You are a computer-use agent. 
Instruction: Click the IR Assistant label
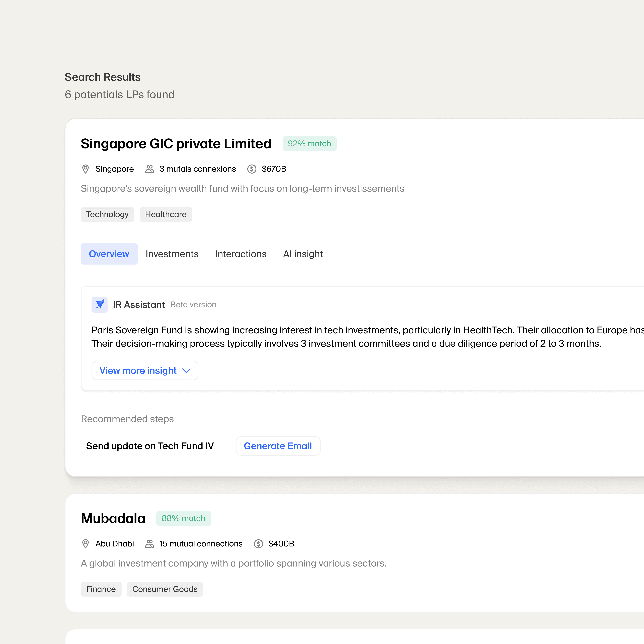139,305
